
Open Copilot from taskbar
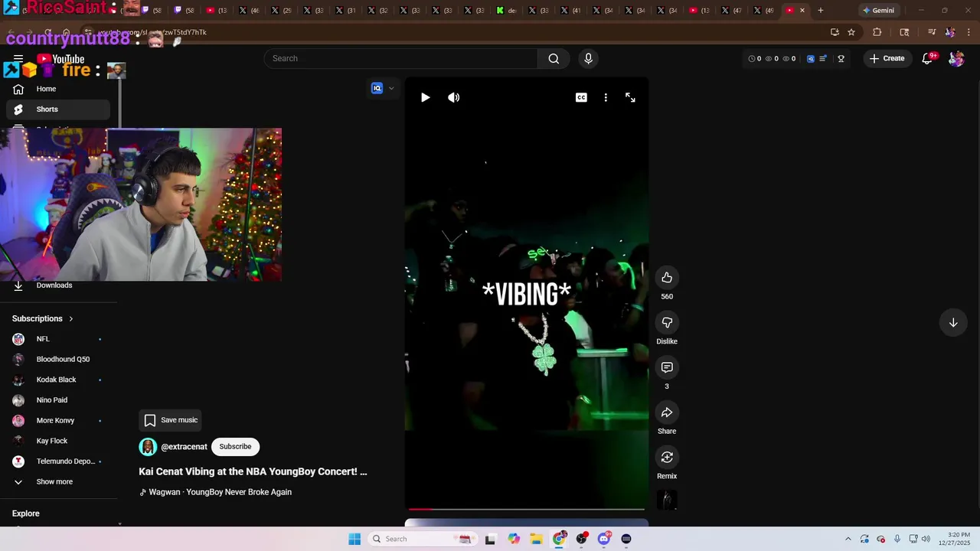(514, 539)
